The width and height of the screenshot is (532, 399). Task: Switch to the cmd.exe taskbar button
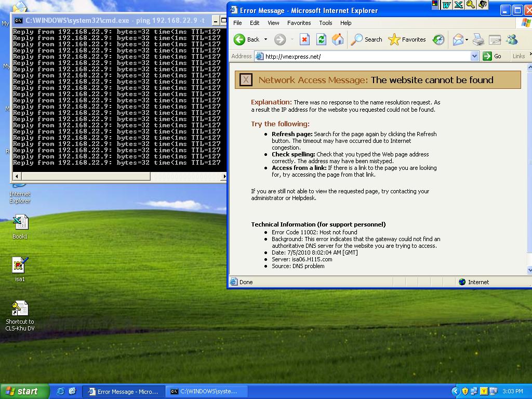tap(204, 391)
